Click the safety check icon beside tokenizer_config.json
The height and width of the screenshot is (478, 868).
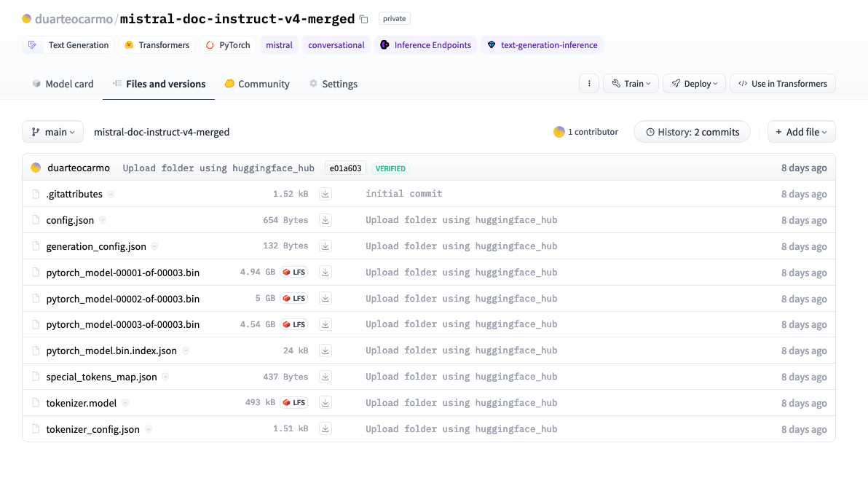click(x=149, y=429)
